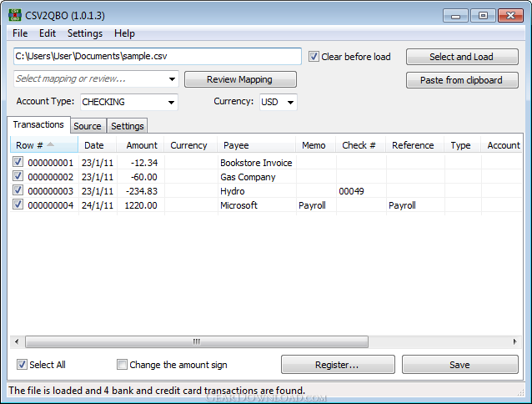Close the CSV2QBO window
This screenshot has height=404, width=532.
click(x=510, y=16)
